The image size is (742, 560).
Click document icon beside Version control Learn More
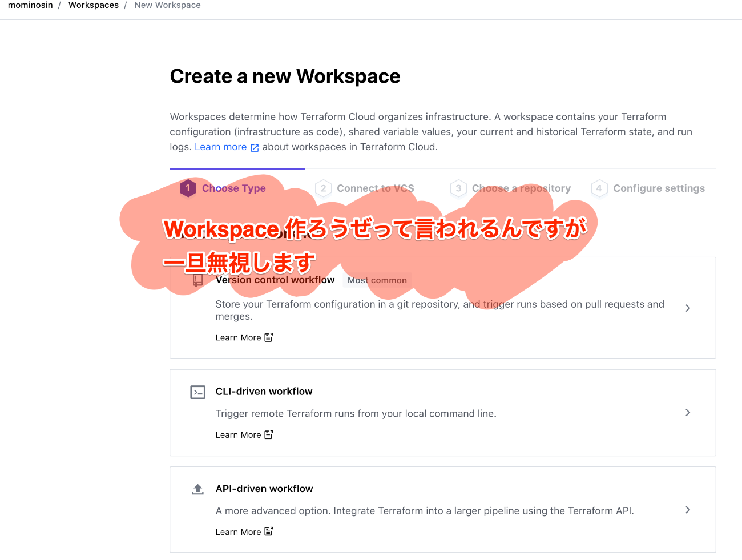[269, 337]
